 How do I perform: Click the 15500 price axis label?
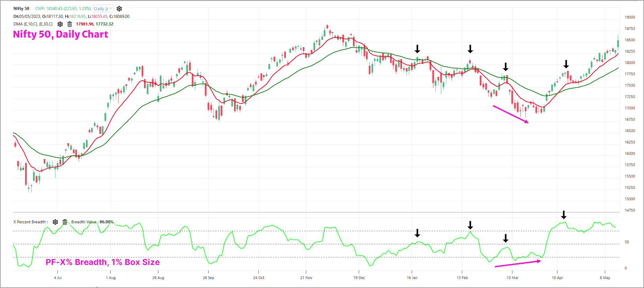pos(630,176)
